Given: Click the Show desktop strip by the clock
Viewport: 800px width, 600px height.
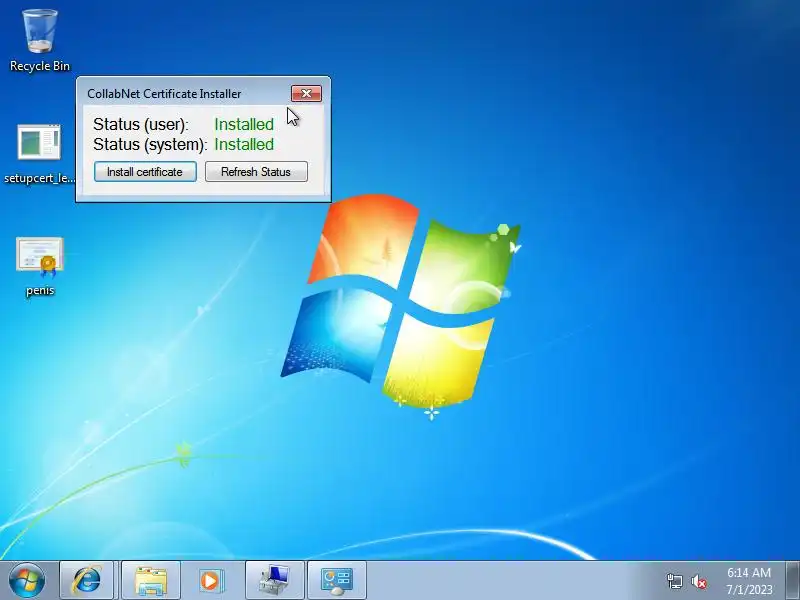Looking at the screenshot, I should coord(793,580).
